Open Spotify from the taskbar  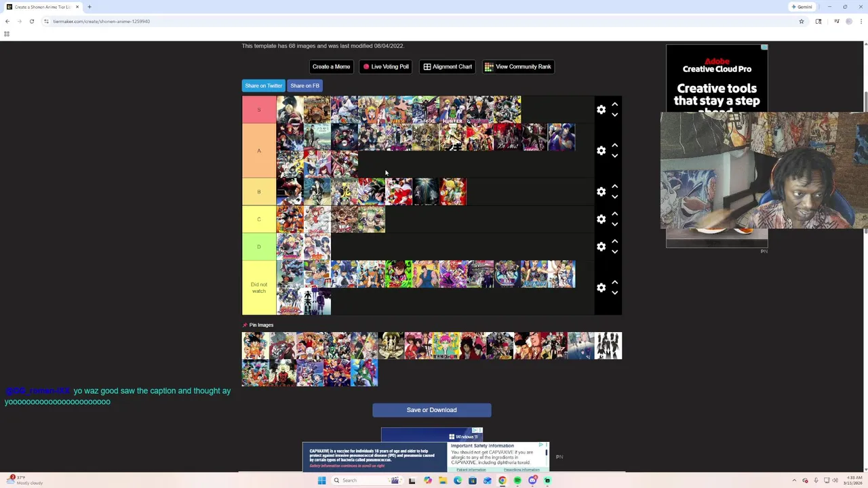tap(517, 481)
